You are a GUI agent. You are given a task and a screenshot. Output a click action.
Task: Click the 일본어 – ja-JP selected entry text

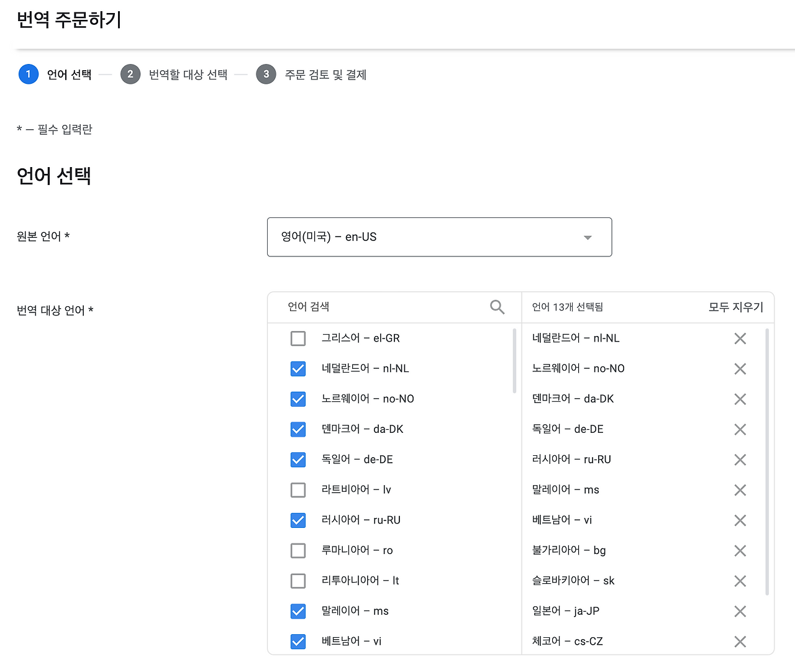(x=566, y=611)
